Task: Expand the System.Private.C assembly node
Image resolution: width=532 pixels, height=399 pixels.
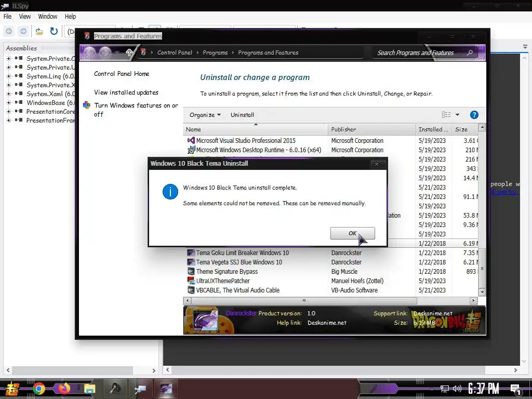Action: click(8, 58)
